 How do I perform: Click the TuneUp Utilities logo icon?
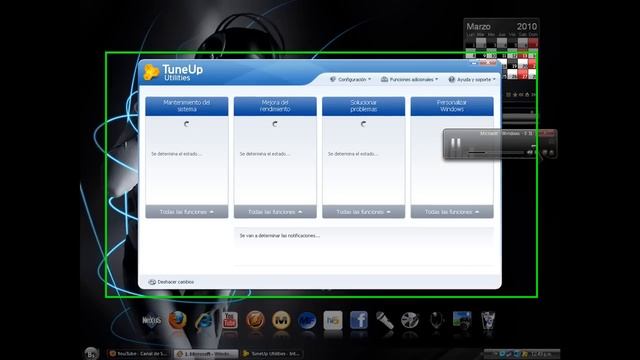[151, 72]
